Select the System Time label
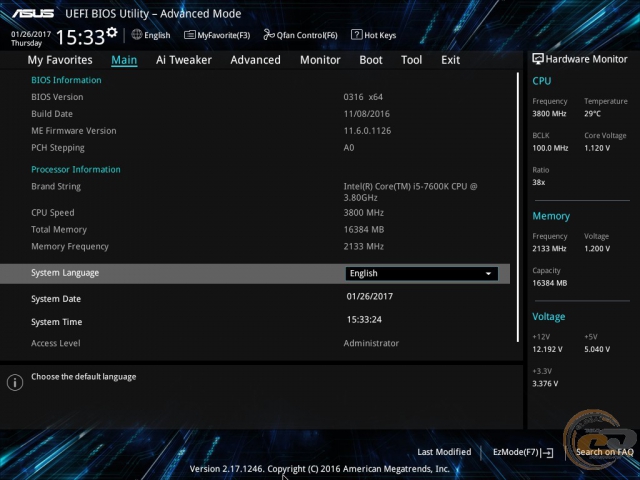640x480 pixels. tap(56, 322)
